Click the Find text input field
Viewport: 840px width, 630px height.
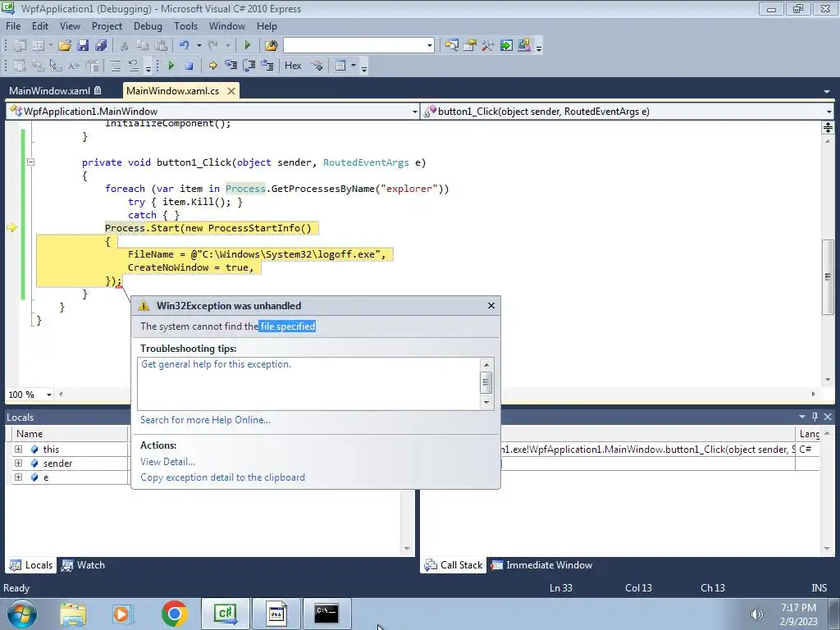point(354,46)
